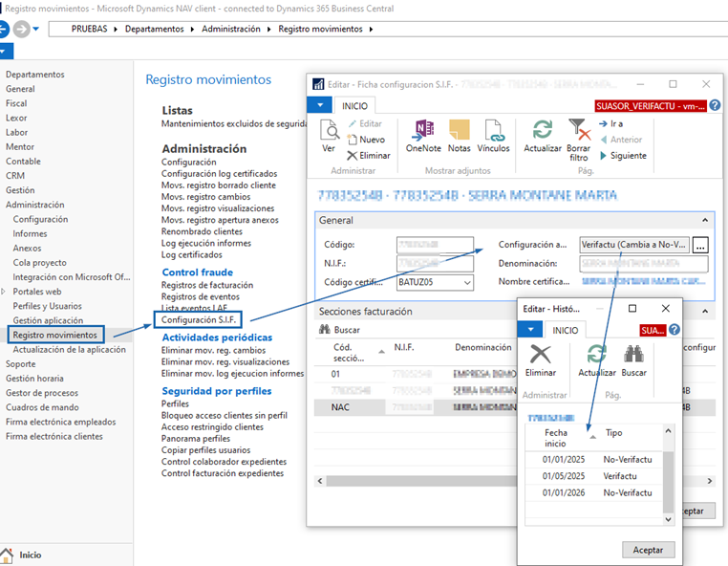Select Registro movimientos in the left navigation
The width and height of the screenshot is (728, 566).
54,335
